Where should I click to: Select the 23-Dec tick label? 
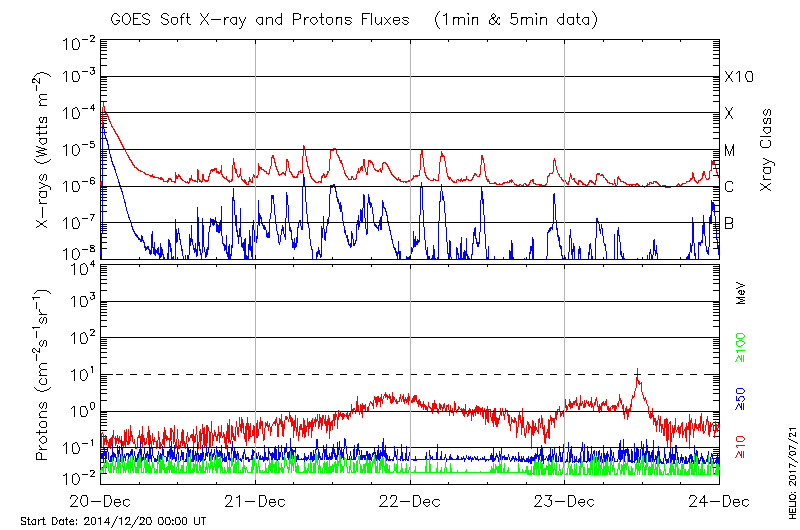[x=565, y=502]
